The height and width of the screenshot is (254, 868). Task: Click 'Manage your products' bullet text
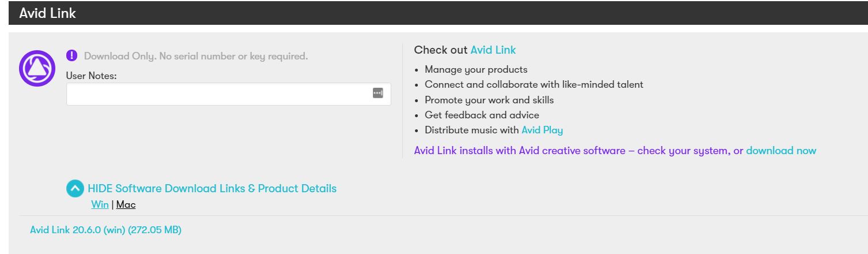pyautogui.click(x=476, y=70)
